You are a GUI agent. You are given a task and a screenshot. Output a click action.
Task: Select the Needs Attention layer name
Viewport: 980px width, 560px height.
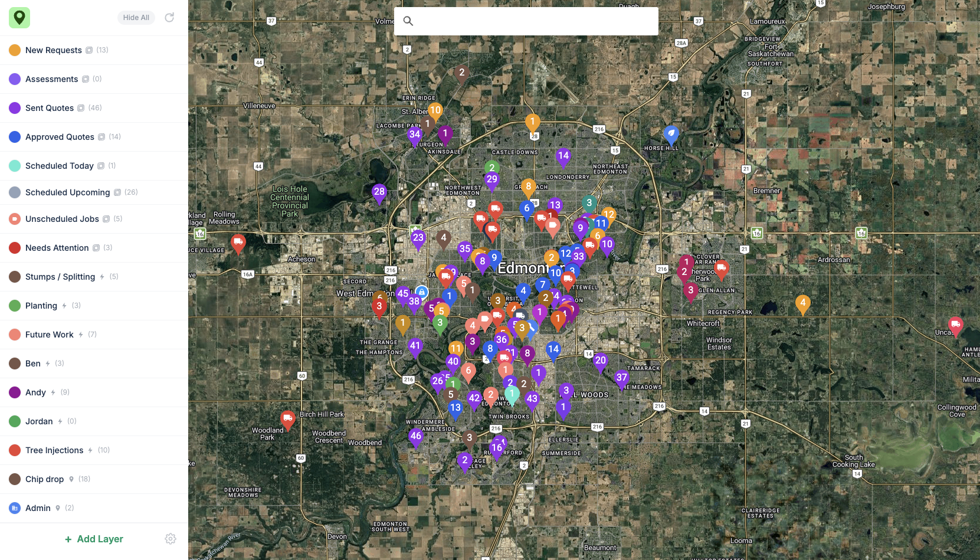57,248
